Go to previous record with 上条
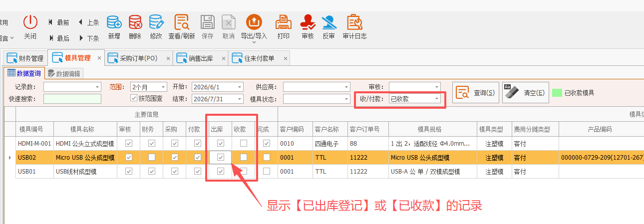The height and width of the screenshot is (224, 644). coord(88,22)
